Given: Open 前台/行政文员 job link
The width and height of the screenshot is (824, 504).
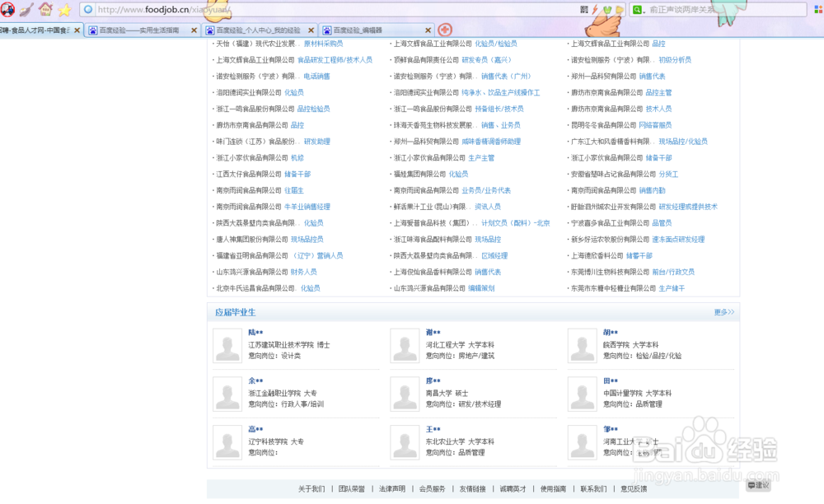Looking at the screenshot, I should [673, 272].
